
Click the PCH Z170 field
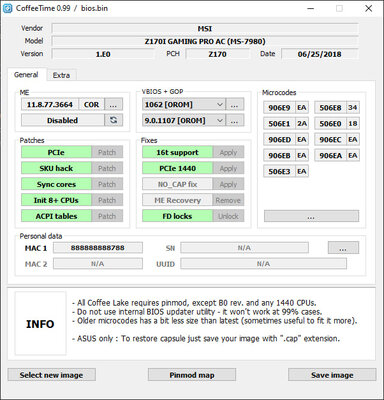[x=217, y=54]
